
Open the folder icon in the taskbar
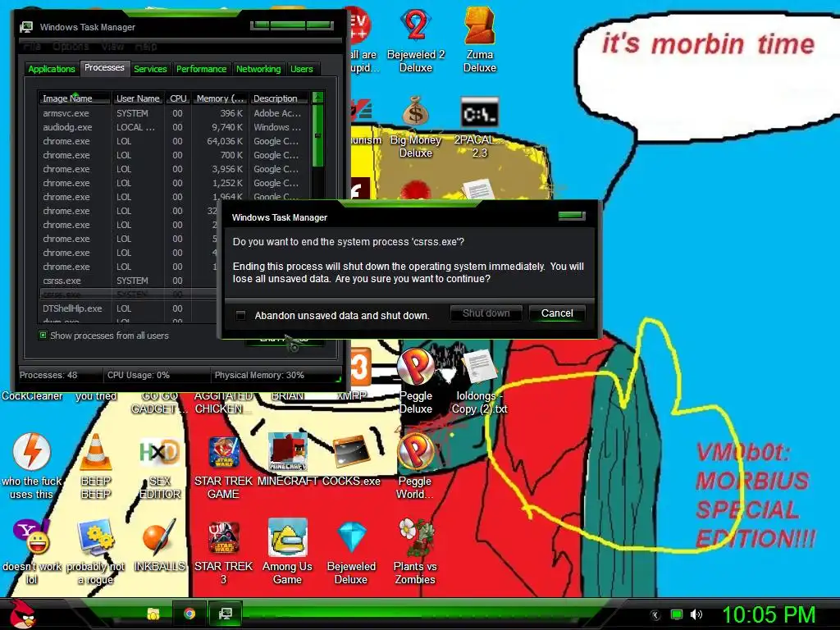153,614
